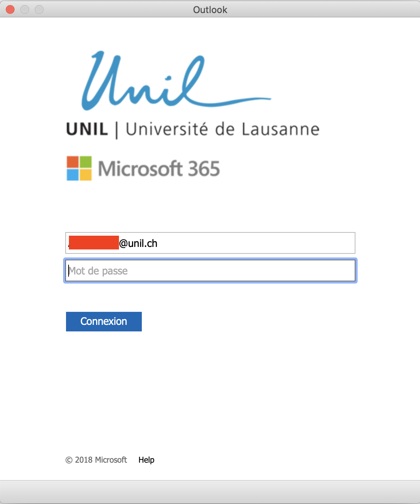Click the Microsoft 365 wordmark text
This screenshot has width=420, height=504.
click(159, 169)
